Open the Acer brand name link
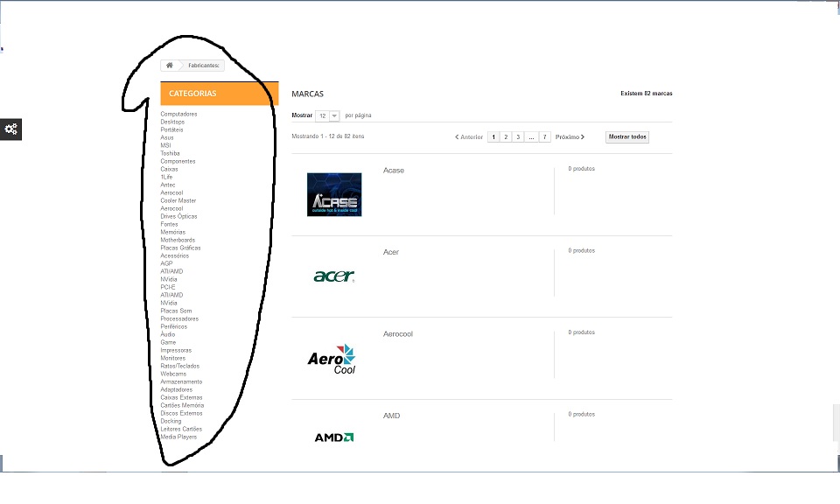The image size is (840, 504). pos(391,252)
